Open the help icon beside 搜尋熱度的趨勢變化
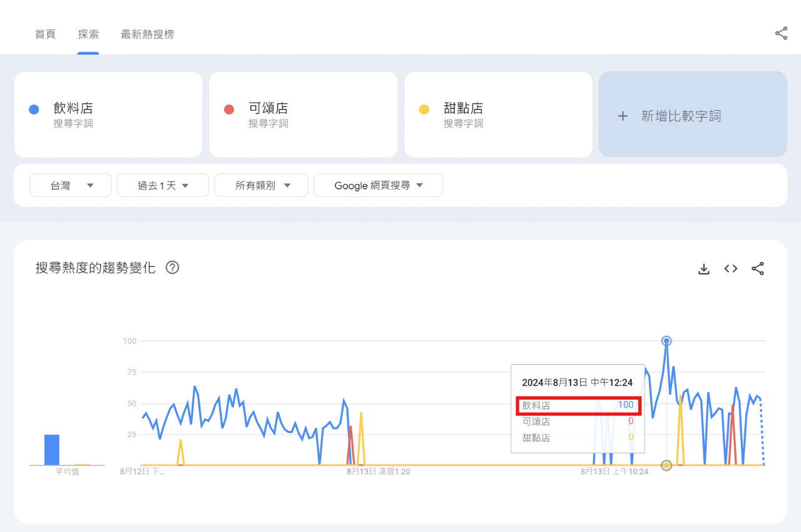 172,268
